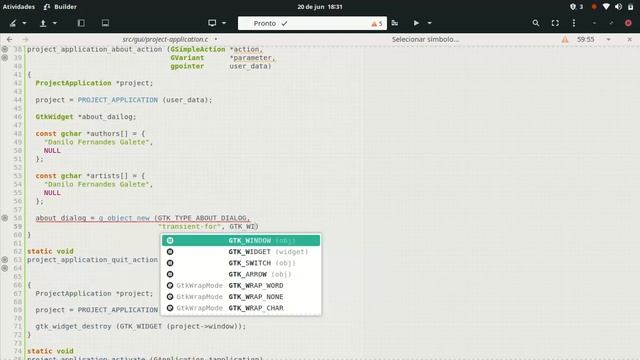Expand the device selector dropdown arrow
640x360 pixels.
pos(224,23)
